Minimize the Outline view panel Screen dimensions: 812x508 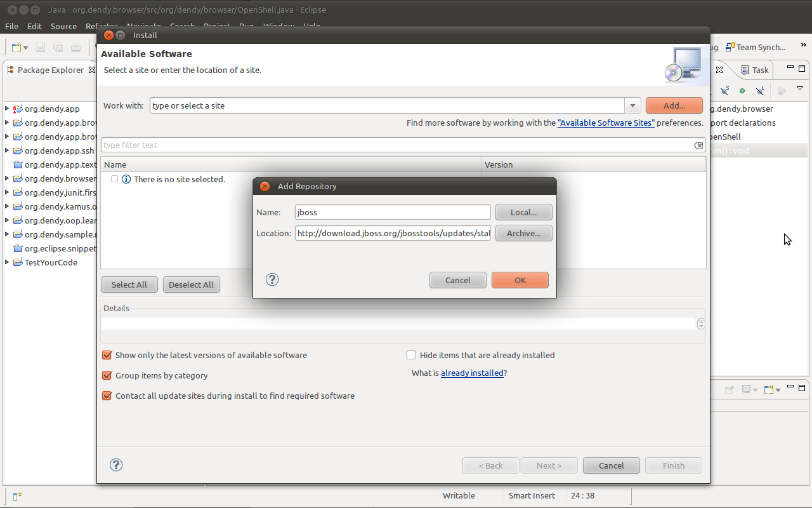point(790,68)
